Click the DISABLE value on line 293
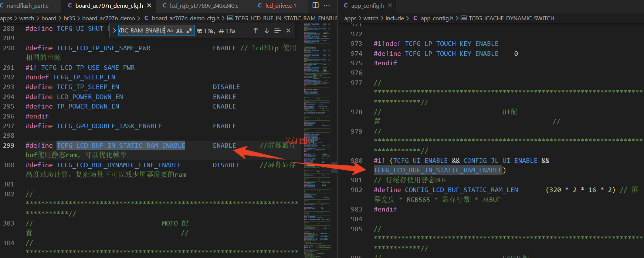Viewport: 644px width, 258px height. (226, 87)
